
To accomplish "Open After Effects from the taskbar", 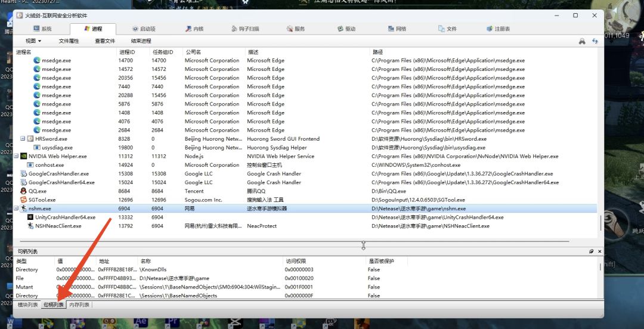I will pos(142,322).
